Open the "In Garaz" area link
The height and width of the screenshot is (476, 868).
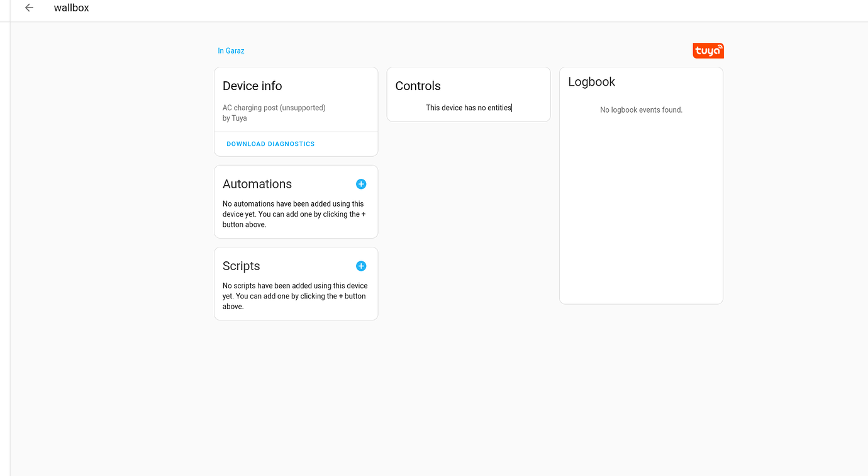231,50
